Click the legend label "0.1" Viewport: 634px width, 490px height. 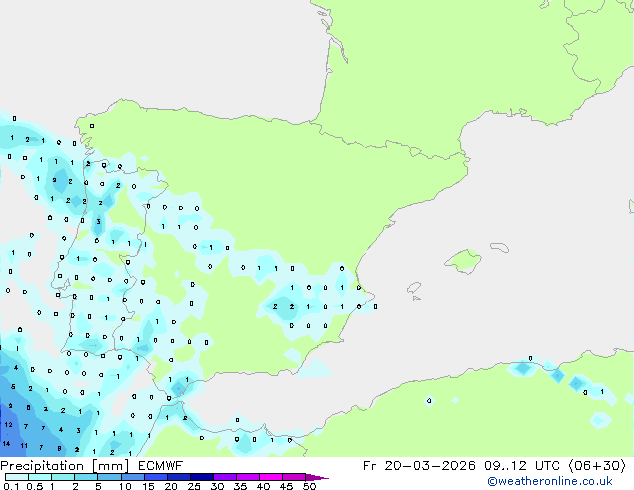coord(11,486)
